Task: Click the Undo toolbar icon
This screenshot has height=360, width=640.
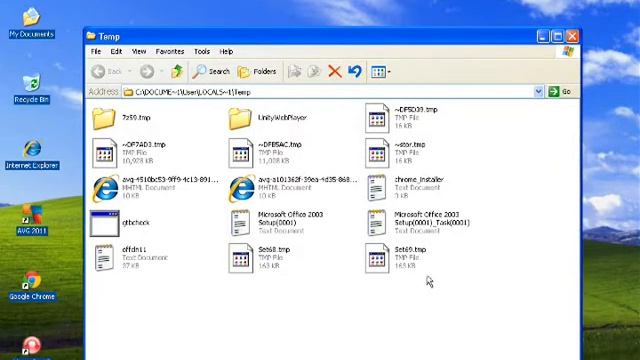Action: (355, 72)
